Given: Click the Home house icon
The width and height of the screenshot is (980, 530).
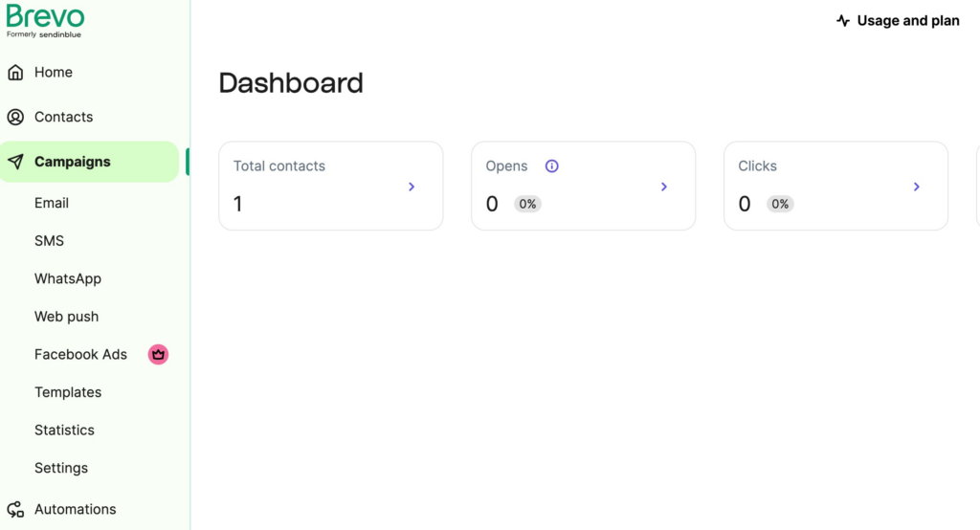Looking at the screenshot, I should tap(15, 73).
